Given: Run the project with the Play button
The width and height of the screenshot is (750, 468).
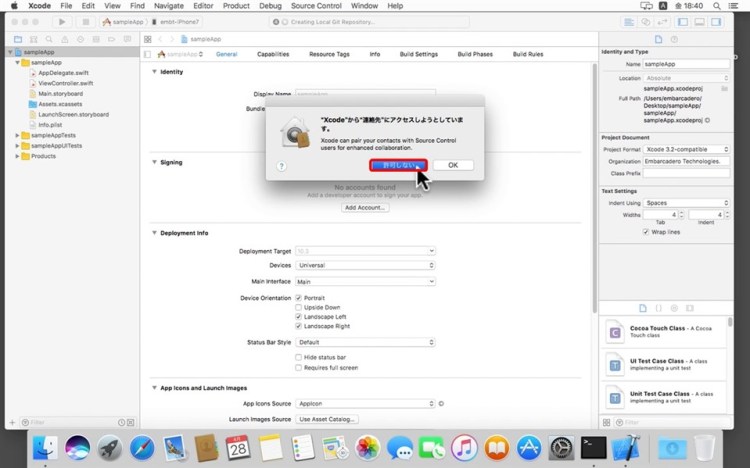Looking at the screenshot, I should (62, 22).
